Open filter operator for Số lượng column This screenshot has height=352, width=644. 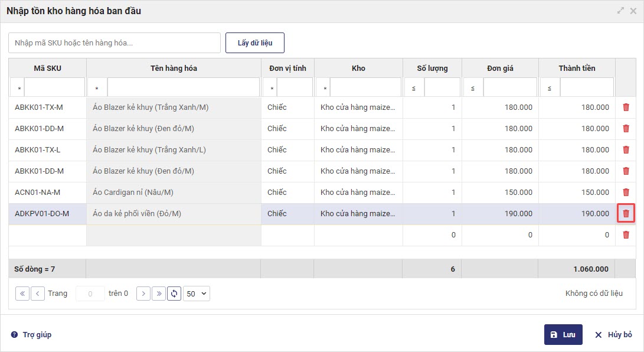[413, 88]
